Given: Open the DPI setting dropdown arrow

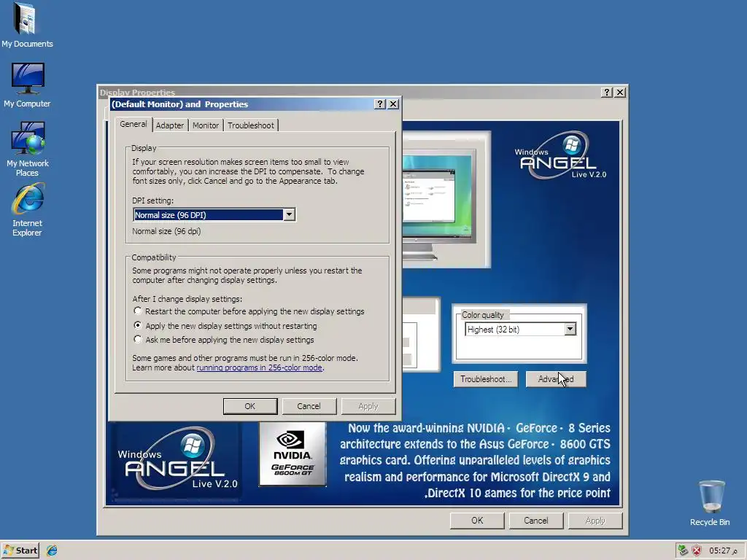Looking at the screenshot, I should click(289, 215).
